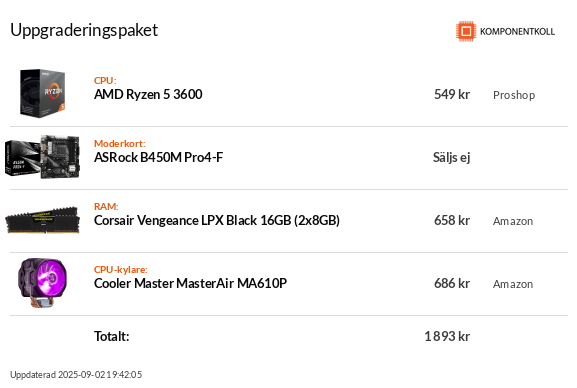Click the Amazon store for CPU cooler
Viewport: 577px width, 388px height.
click(513, 284)
